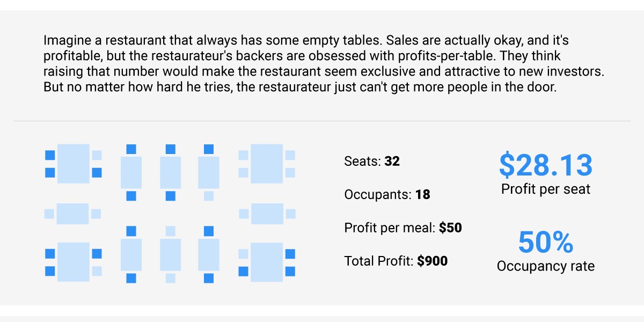Select the "Profit per meal: $50" line

click(403, 228)
